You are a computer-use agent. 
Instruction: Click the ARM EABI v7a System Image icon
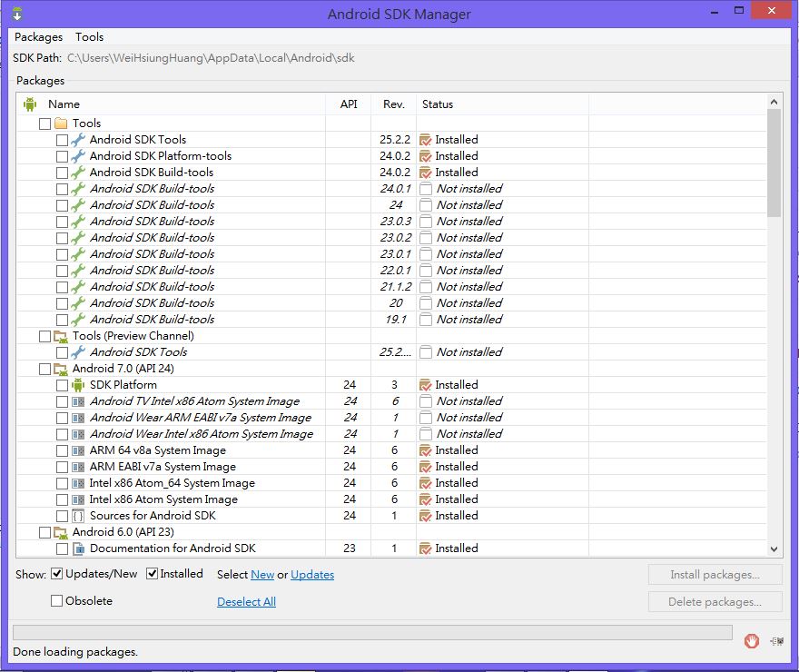coord(78,467)
